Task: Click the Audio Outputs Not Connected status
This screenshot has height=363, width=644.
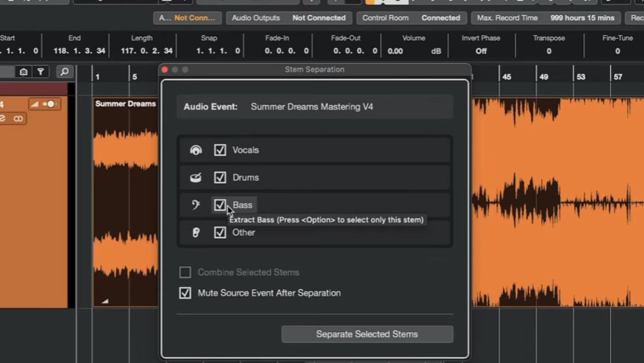Action: [289, 18]
